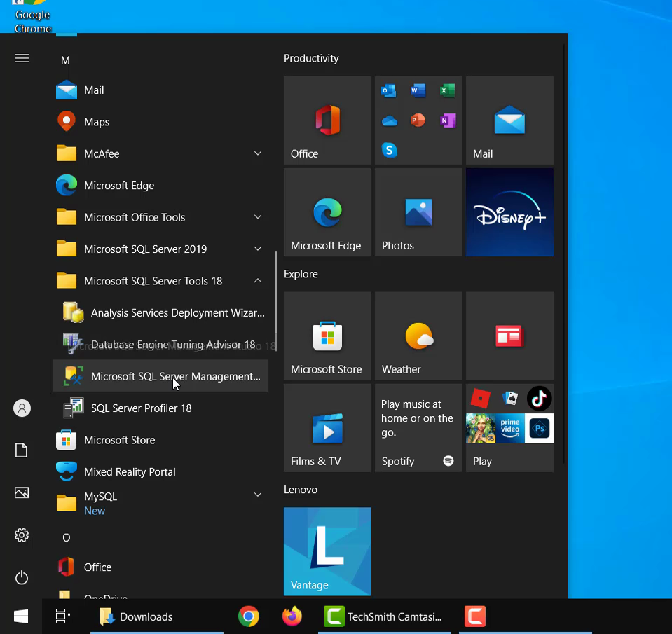Click the Spotify tile

click(x=418, y=427)
